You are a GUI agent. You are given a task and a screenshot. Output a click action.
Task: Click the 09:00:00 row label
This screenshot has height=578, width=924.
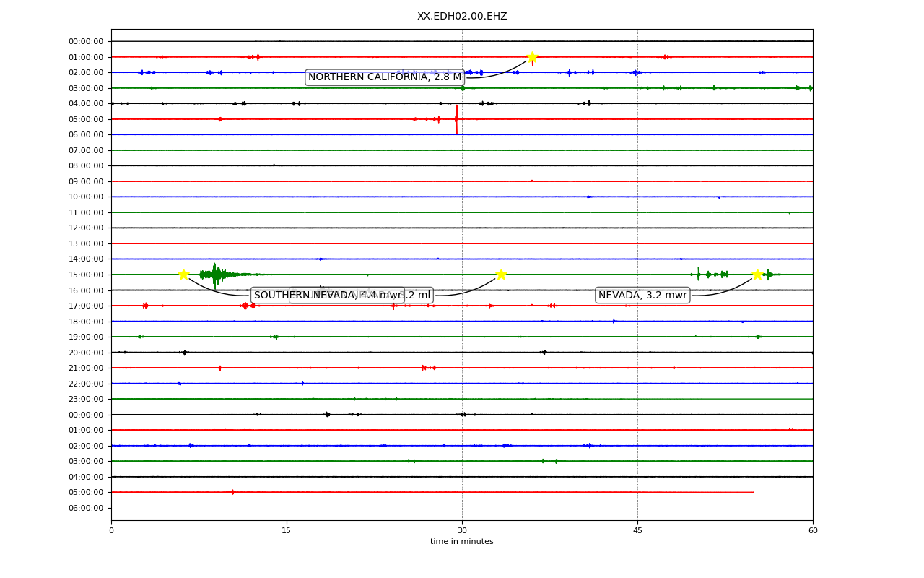pyautogui.click(x=86, y=181)
